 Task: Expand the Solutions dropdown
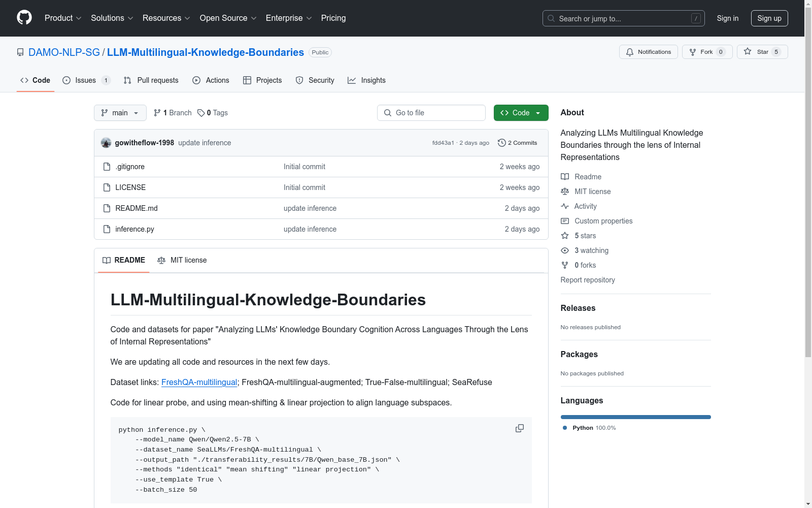point(112,18)
